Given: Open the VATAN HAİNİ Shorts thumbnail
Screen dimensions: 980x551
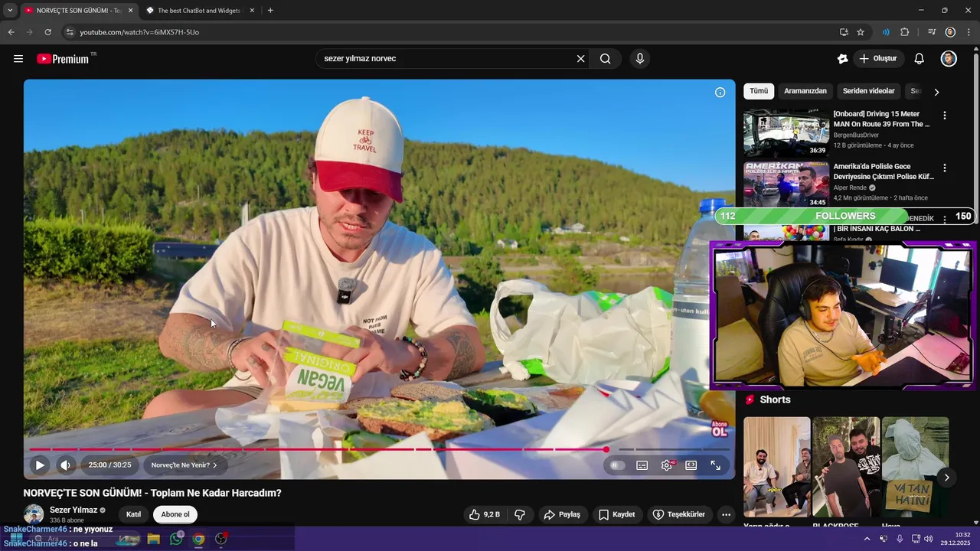Looking at the screenshot, I should click(915, 467).
